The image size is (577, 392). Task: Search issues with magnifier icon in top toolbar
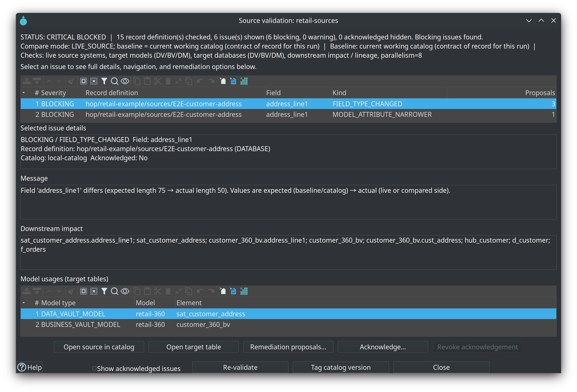click(x=114, y=81)
